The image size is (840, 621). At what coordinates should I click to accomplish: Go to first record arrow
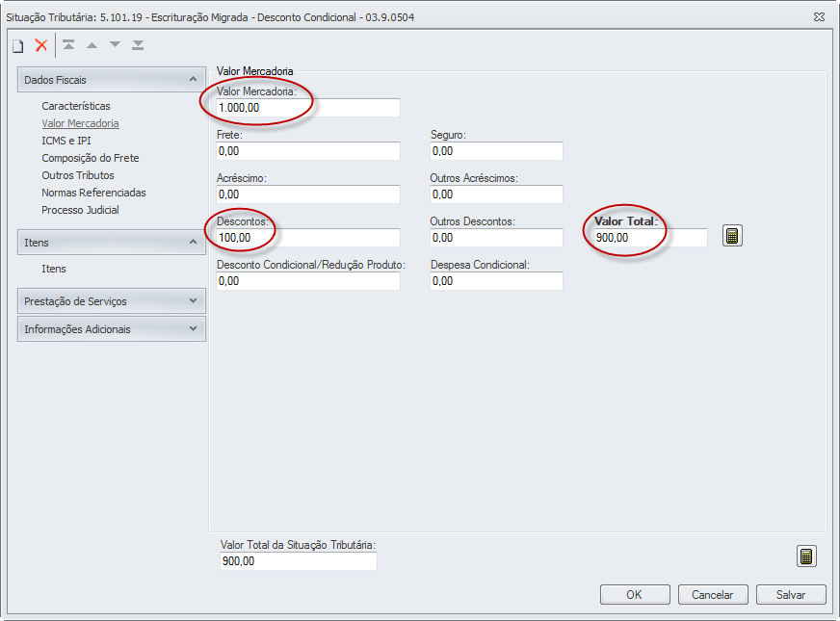68,45
